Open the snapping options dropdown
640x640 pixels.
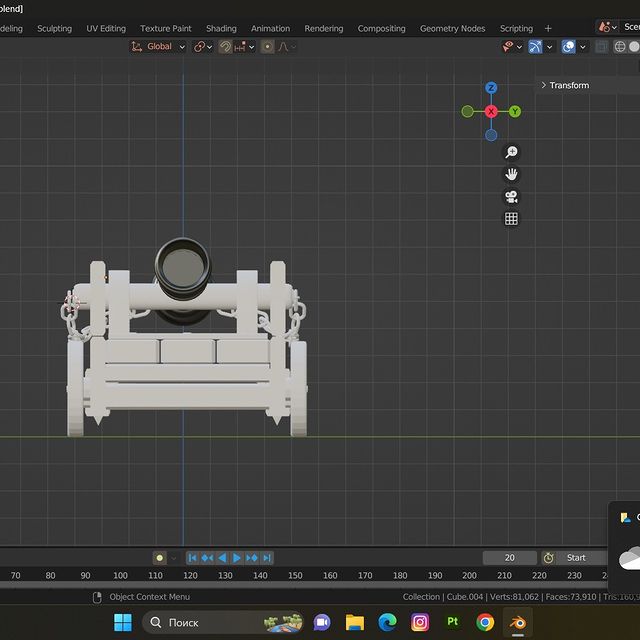point(244,47)
